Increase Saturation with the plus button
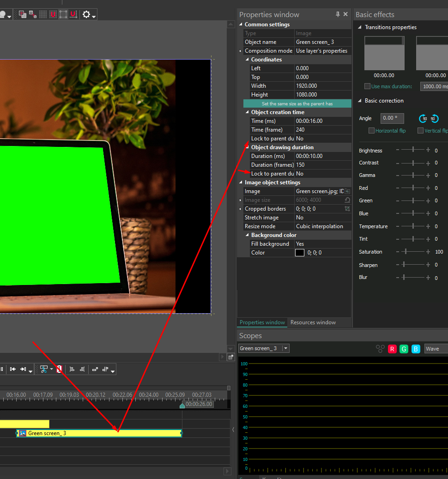 [428, 252]
